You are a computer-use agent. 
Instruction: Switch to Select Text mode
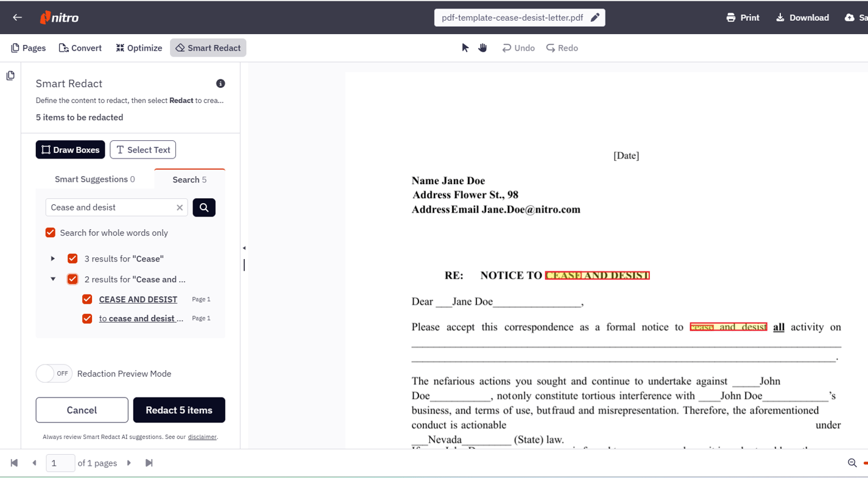[x=143, y=150]
